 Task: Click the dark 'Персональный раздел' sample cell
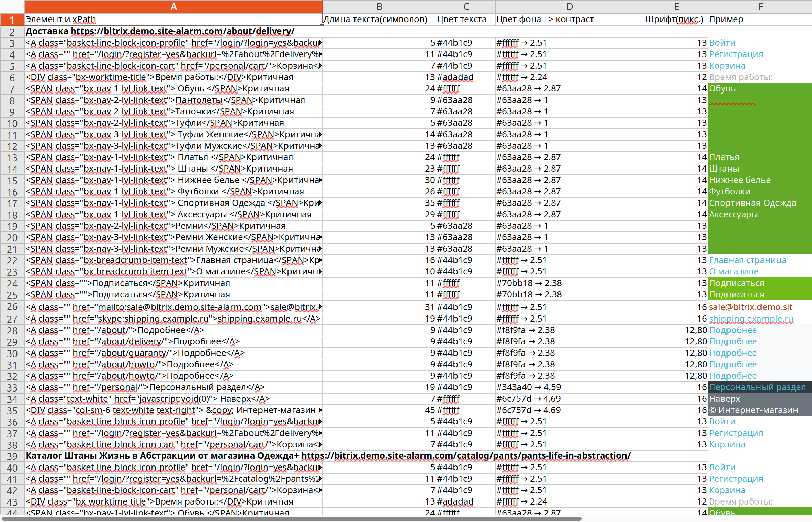point(759,387)
